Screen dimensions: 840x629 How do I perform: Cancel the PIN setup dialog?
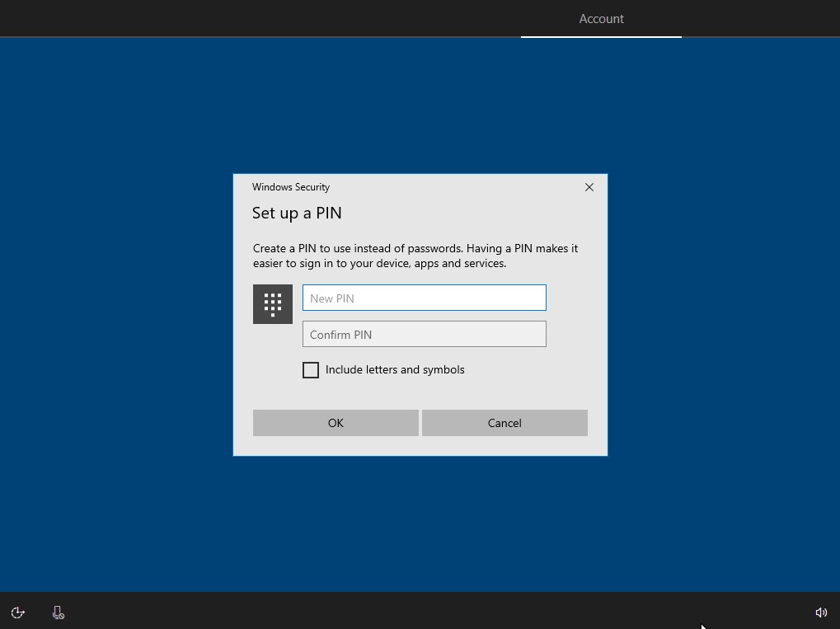(x=504, y=423)
